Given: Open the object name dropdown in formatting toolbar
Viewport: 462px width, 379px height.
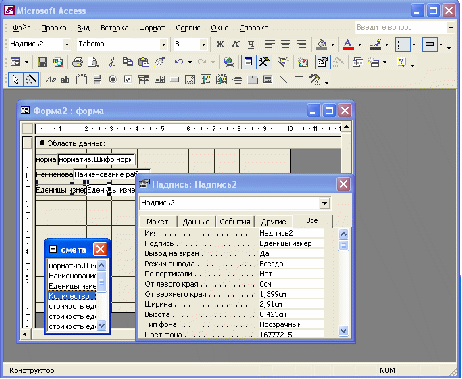Looking at the screenshot, I should 67,44.
